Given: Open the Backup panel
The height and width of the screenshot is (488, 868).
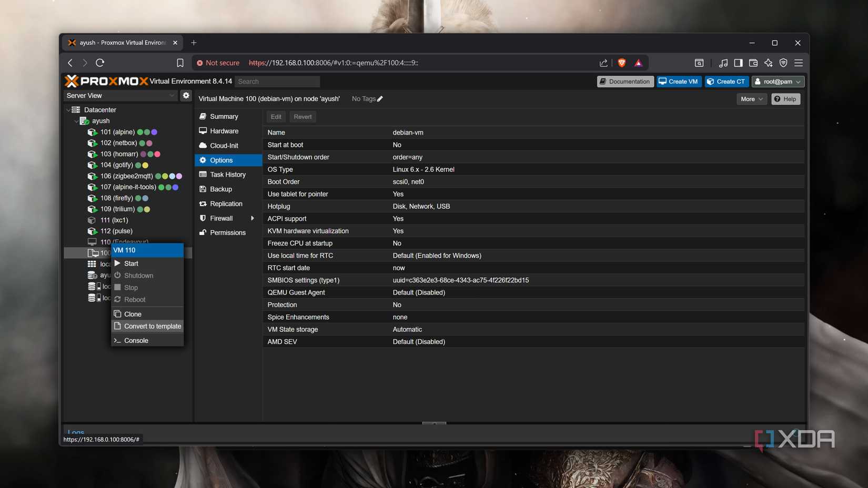Looking at the screenshot, I should click(x=220, y=189).
